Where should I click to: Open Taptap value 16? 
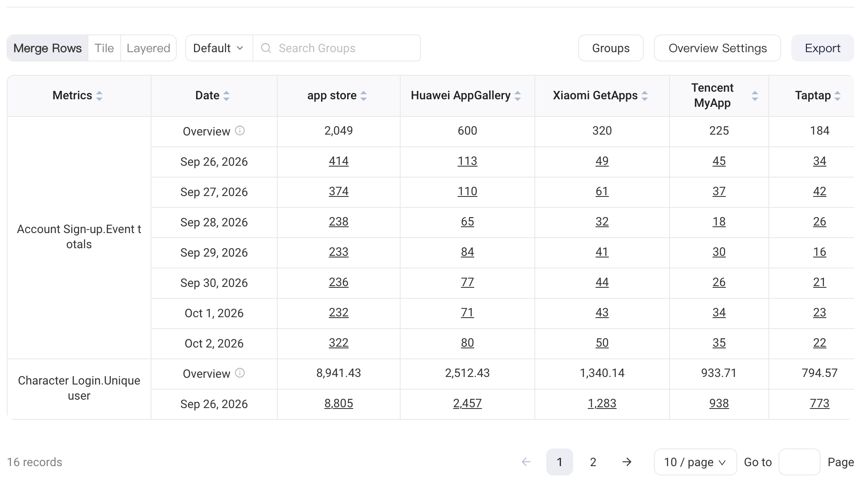(820, 252)
